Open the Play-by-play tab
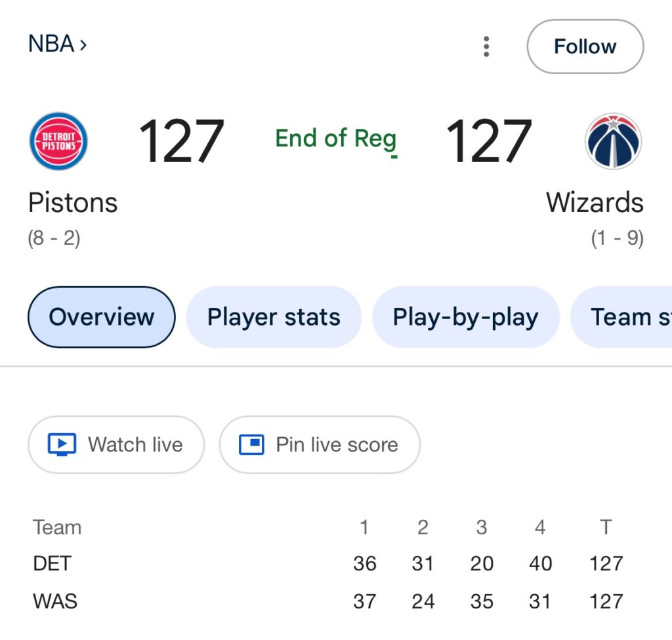This screenshot has width=672, height=640. point(465,317)
